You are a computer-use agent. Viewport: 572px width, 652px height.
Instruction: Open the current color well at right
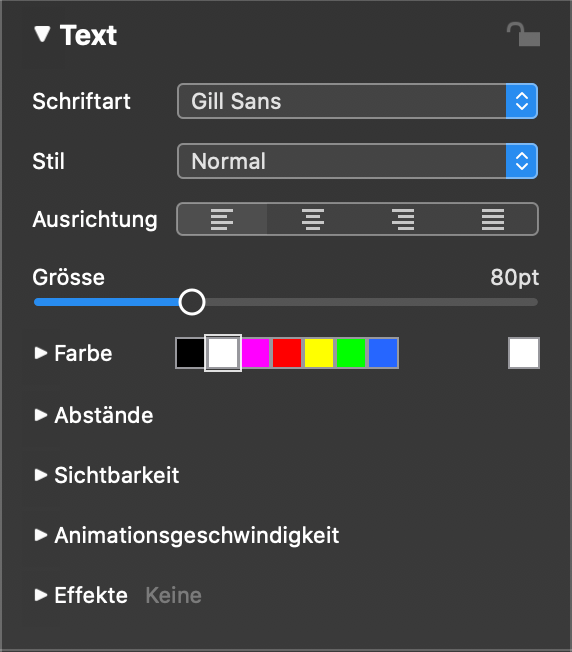(524, 353)
